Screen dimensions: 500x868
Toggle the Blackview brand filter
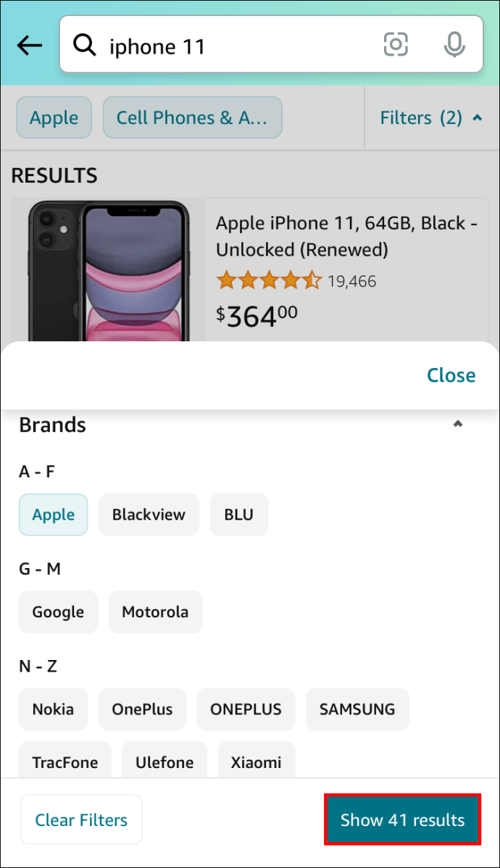(149, 514)
